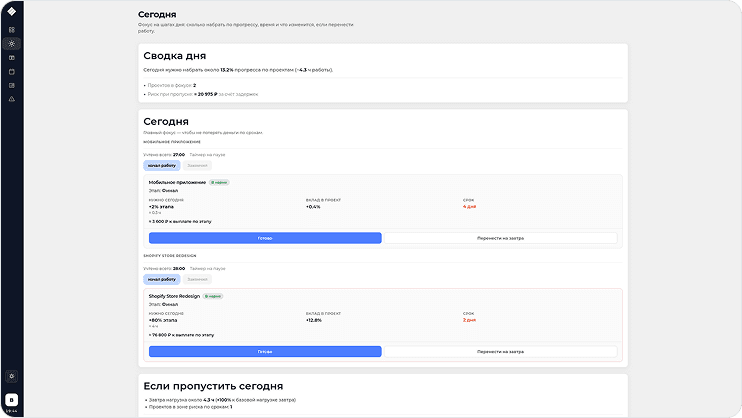Click the 'Сводка дня' heading
The width and height of the screenshot is (742, 418).
175,56
